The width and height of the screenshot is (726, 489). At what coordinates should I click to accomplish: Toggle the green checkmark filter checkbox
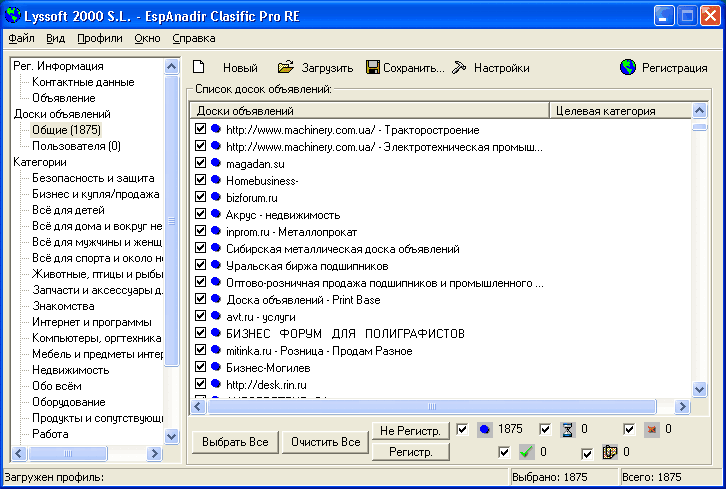(504, 452)
